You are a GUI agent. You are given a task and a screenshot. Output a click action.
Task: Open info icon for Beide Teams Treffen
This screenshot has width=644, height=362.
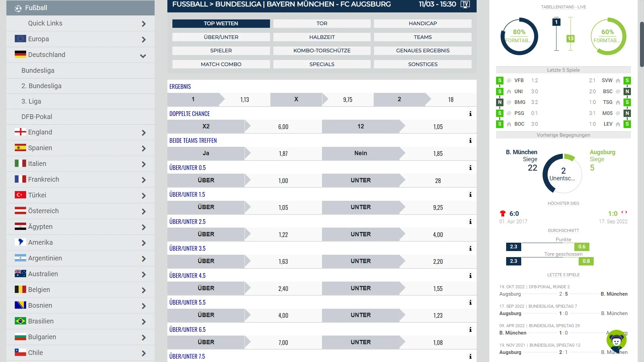470,140
